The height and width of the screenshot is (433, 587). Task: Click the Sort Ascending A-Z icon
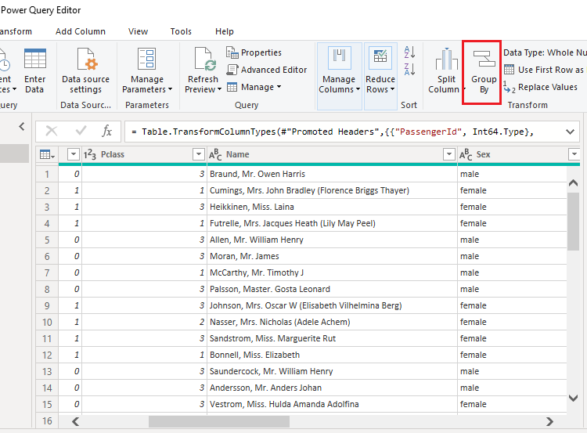(409, 52)
